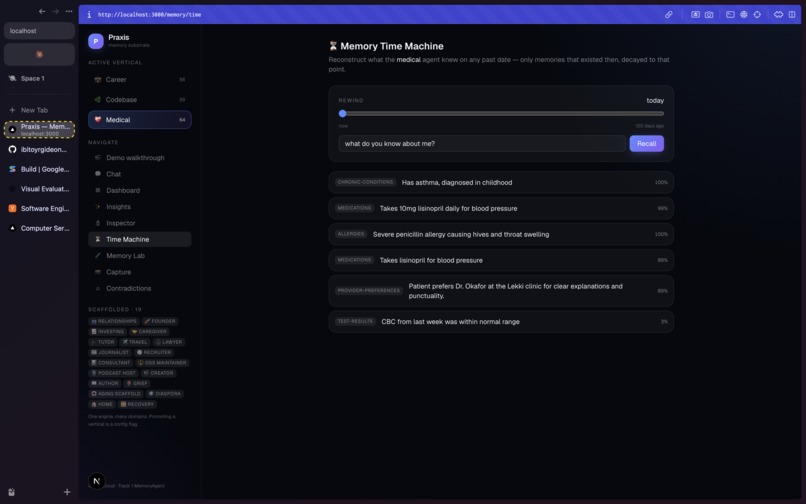Copy the page link with chain icon
The image size is (806, 504).
[x=668, y=14]
